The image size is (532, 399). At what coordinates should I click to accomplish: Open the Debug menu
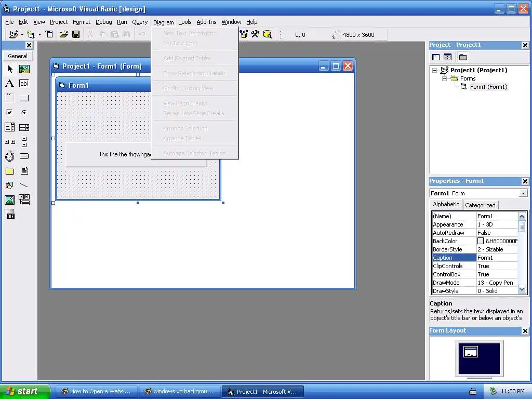click(104, 22)
